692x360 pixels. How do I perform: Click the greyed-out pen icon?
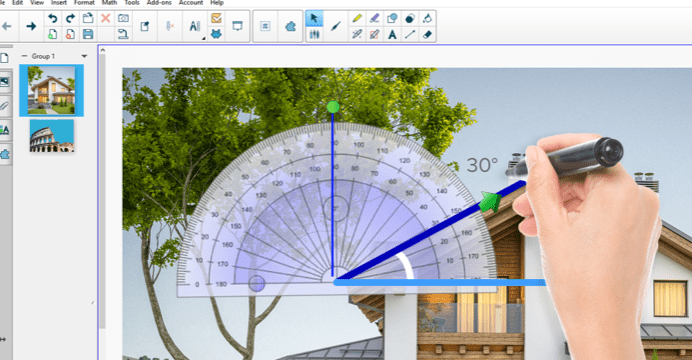tap(169, 26)
